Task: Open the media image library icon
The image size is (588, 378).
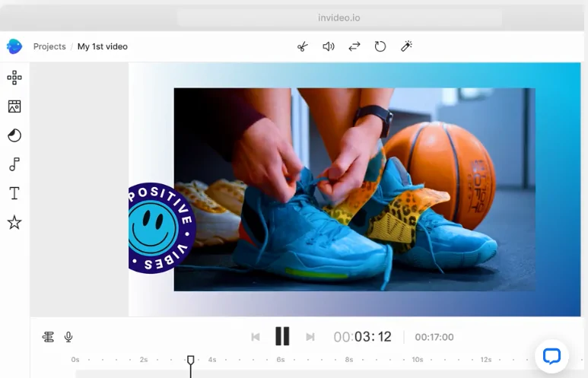Action: coord(14,106)
